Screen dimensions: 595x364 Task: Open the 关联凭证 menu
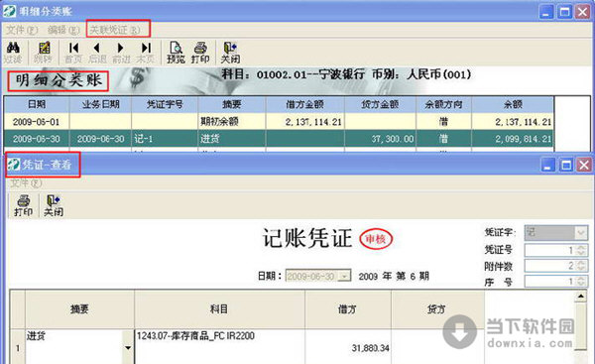tap(115, 30)
